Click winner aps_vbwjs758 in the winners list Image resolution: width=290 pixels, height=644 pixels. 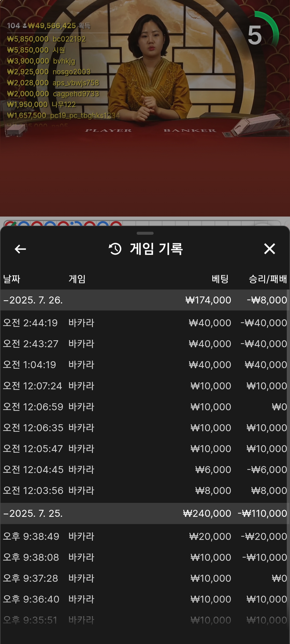click(x=53, y=83)
